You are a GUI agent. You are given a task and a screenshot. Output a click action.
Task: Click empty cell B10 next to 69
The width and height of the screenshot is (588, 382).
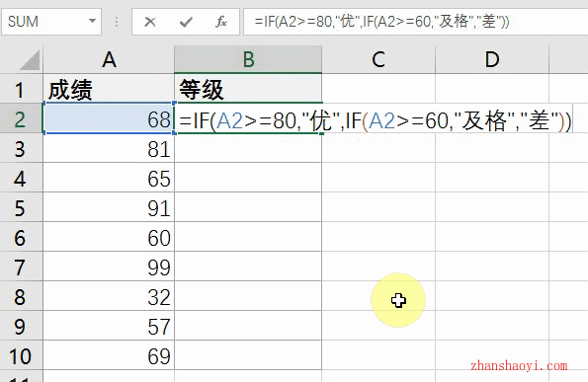click(x=248, y=355)
